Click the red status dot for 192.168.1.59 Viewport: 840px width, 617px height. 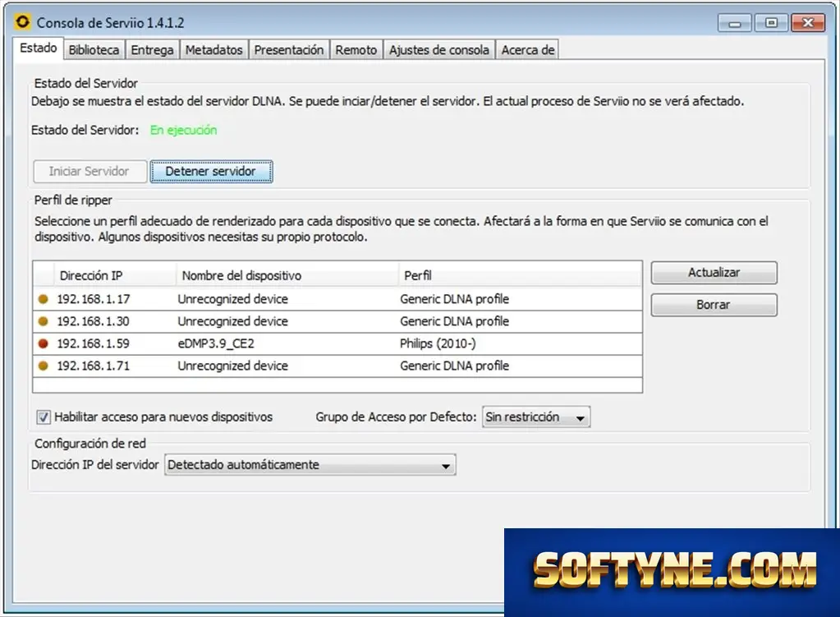(44, 343)
